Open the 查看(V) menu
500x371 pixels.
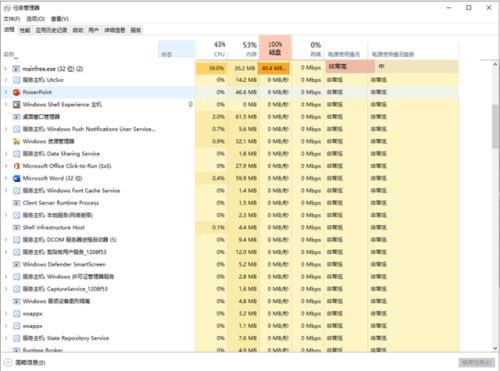(x=60, y=19)
